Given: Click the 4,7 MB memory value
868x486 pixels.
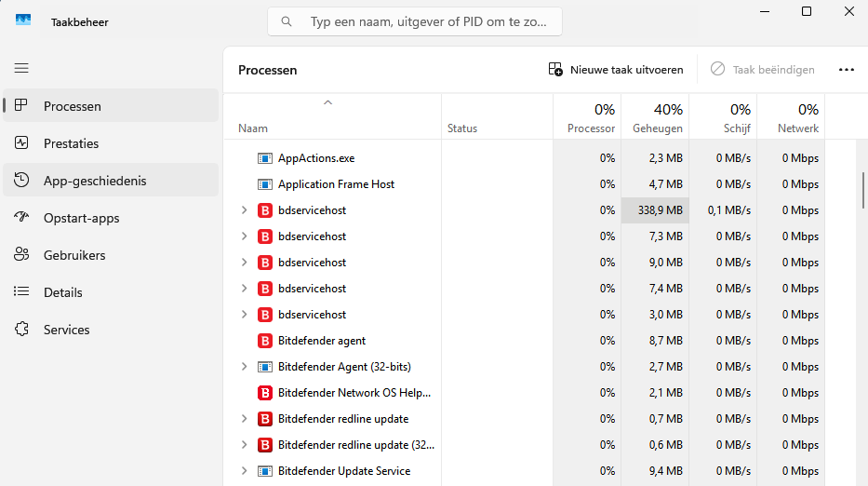Looking at the screenshot, I should (666, 184).
